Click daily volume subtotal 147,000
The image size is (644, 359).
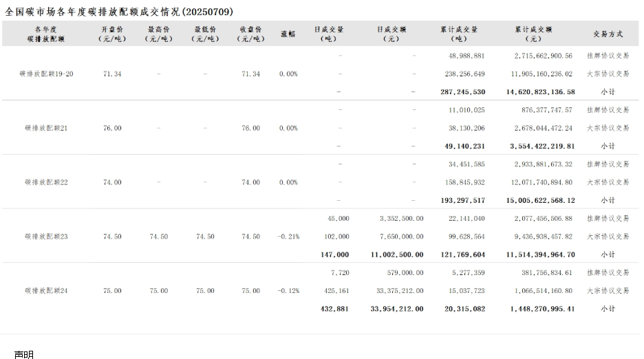tap(334, 254)
